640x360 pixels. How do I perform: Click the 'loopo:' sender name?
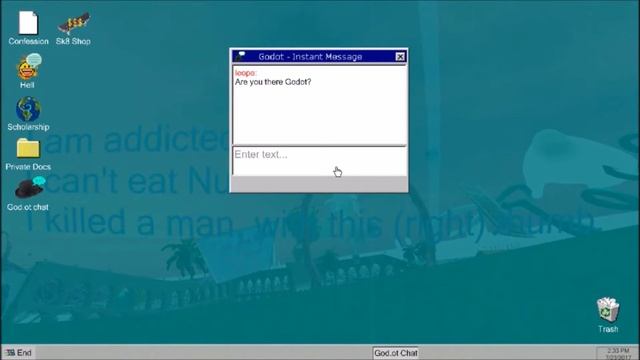[x=245, y=73]
